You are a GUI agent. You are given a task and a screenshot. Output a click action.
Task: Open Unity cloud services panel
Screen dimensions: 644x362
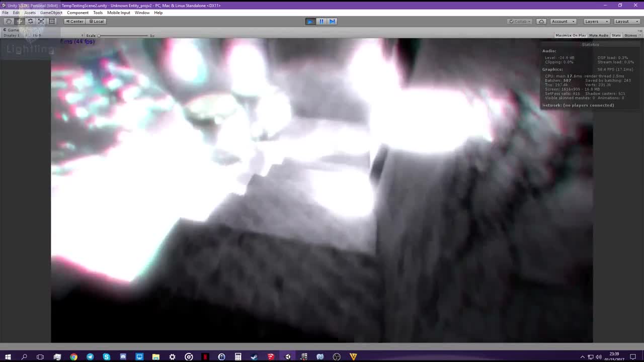541,21
